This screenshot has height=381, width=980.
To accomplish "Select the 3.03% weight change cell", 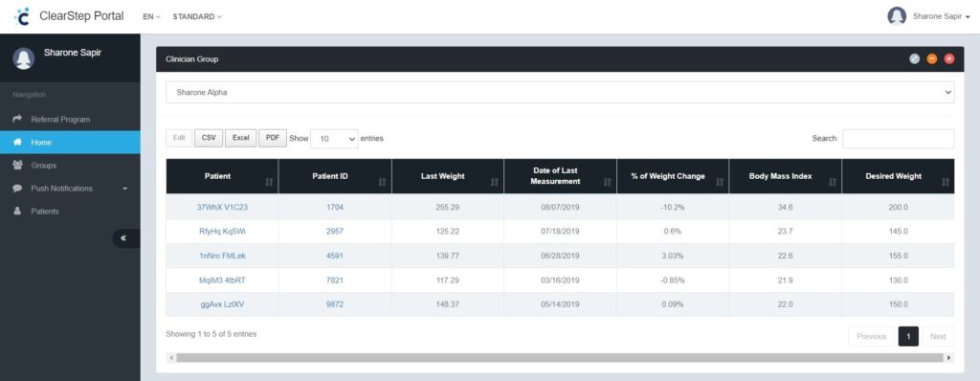I will pyautogui.click(x=673, y=256).
